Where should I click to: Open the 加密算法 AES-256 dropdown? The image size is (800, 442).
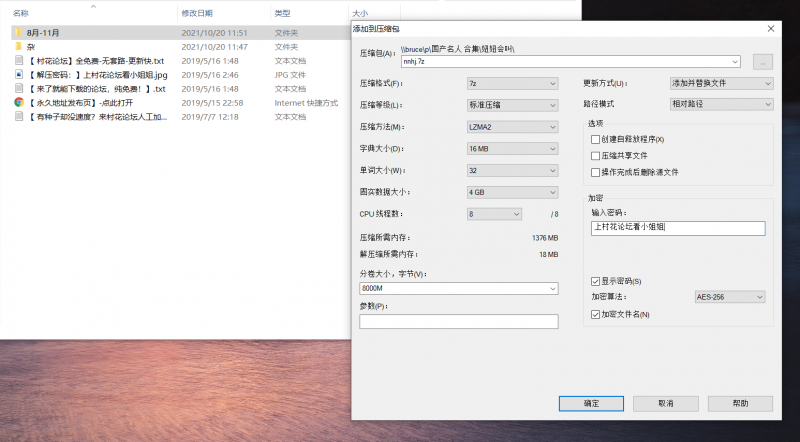tap(729, 297)
